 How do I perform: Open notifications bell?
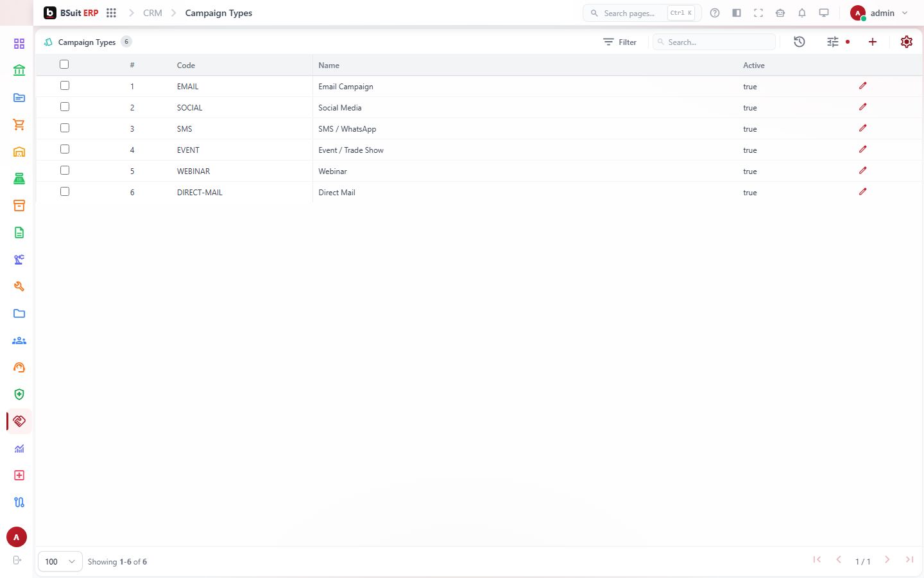[802, 13]
